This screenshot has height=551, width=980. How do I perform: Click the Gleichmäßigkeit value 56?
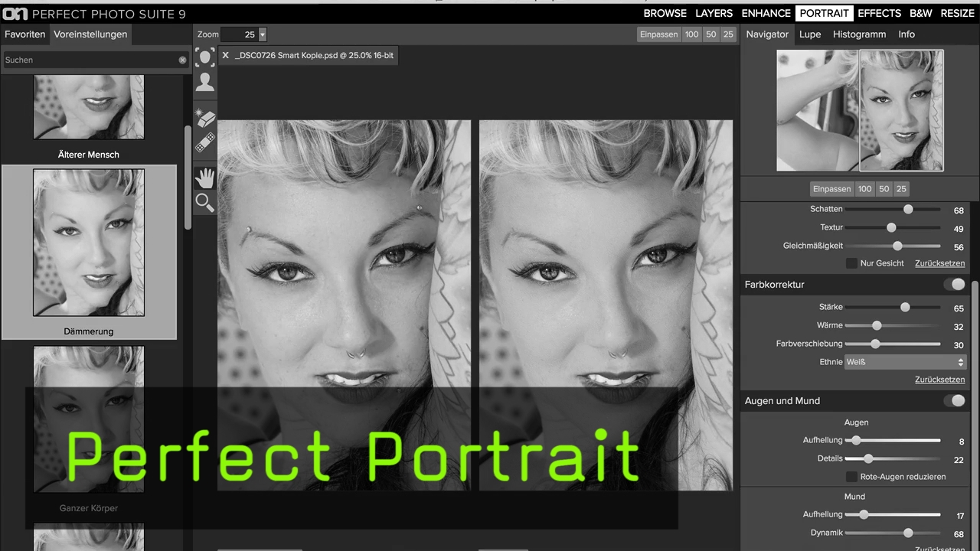click(x=959, y=247)
